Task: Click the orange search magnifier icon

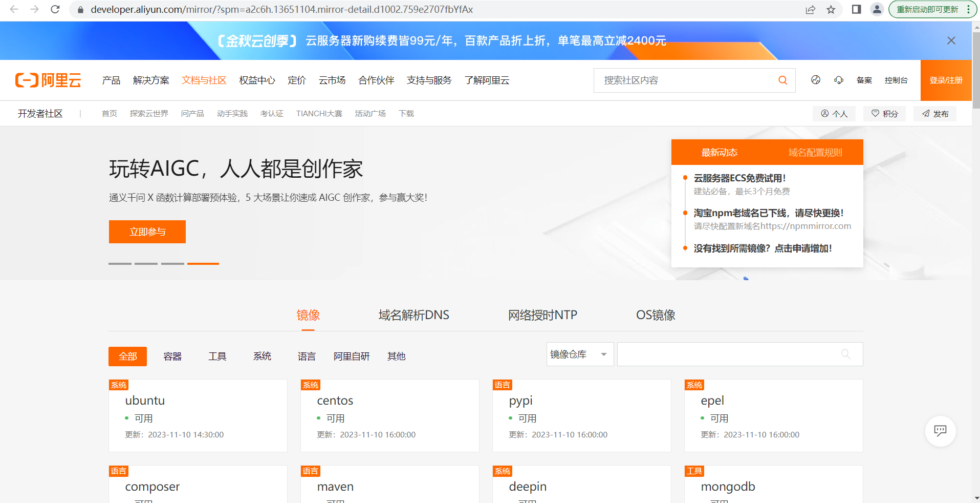Action: pyautogui.click(x=782, y=80)
